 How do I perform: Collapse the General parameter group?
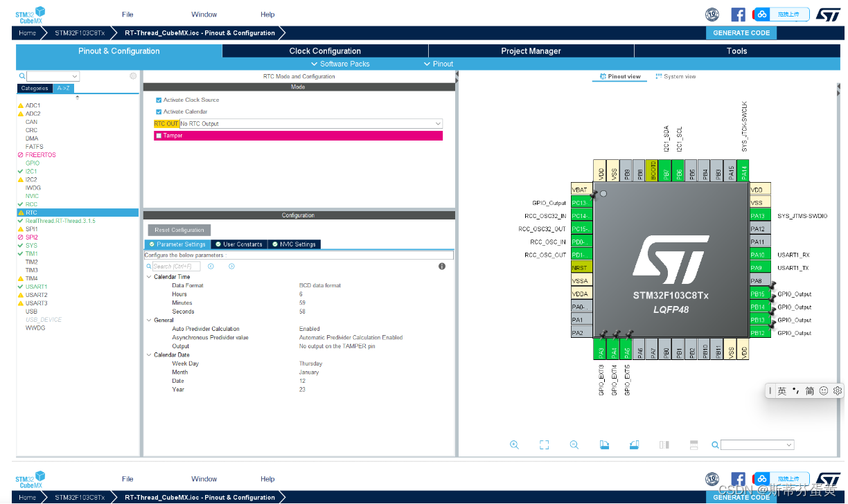(149, 321)
